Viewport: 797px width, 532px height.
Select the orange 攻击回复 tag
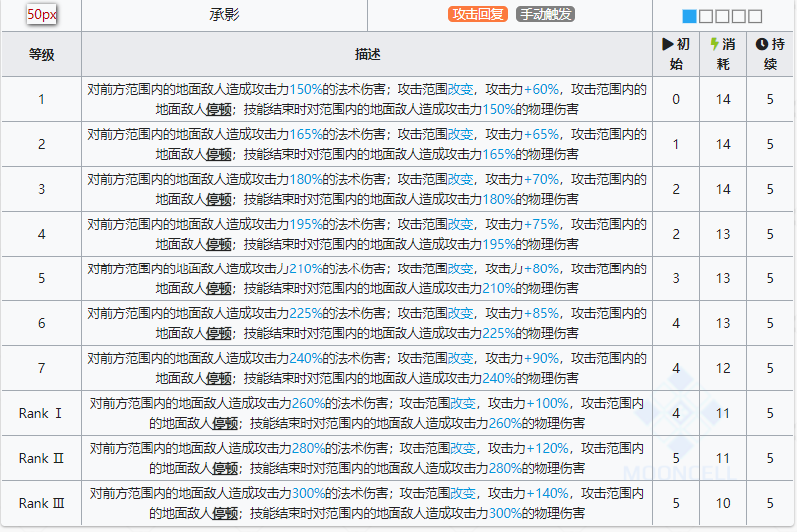point(477,14)
